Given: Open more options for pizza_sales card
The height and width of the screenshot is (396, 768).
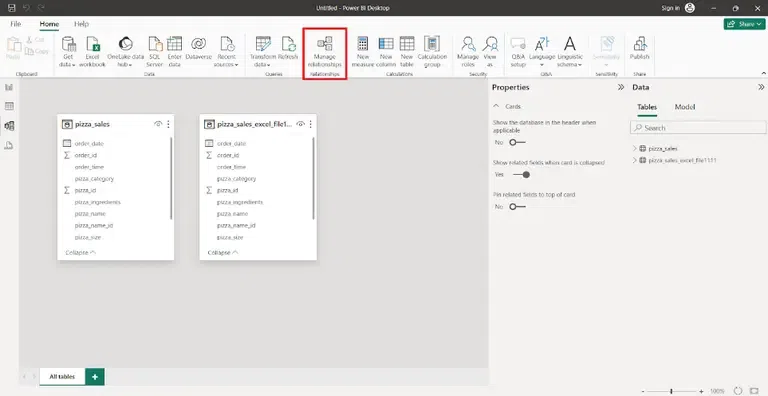Looking at the screenshot, I should pyautogui.click(x=168, y=124).
